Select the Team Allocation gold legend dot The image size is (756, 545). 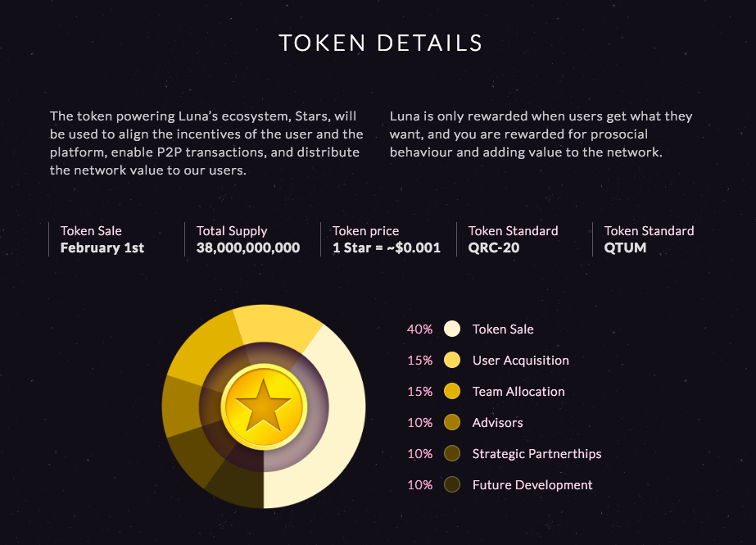point(452,391)
